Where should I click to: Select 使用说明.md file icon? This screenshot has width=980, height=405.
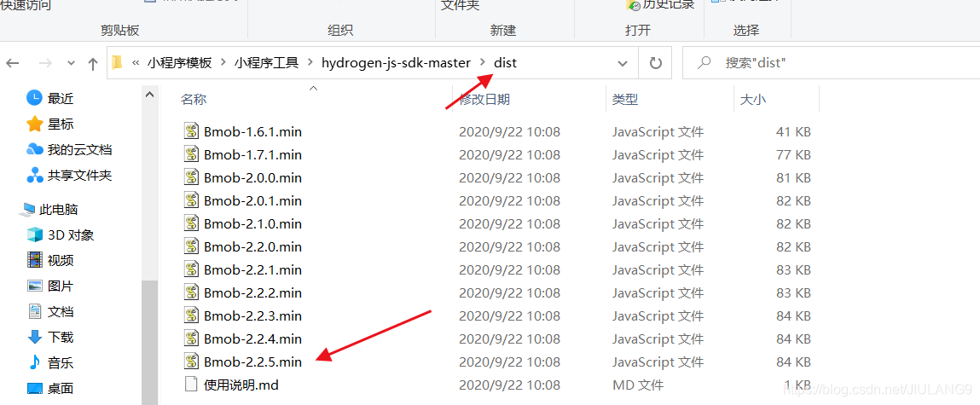(x=191, y=384)
